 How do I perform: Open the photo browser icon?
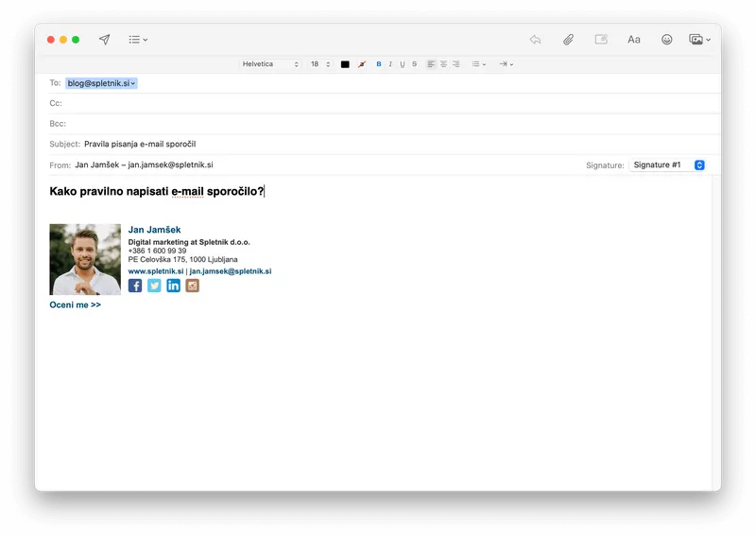699,40
